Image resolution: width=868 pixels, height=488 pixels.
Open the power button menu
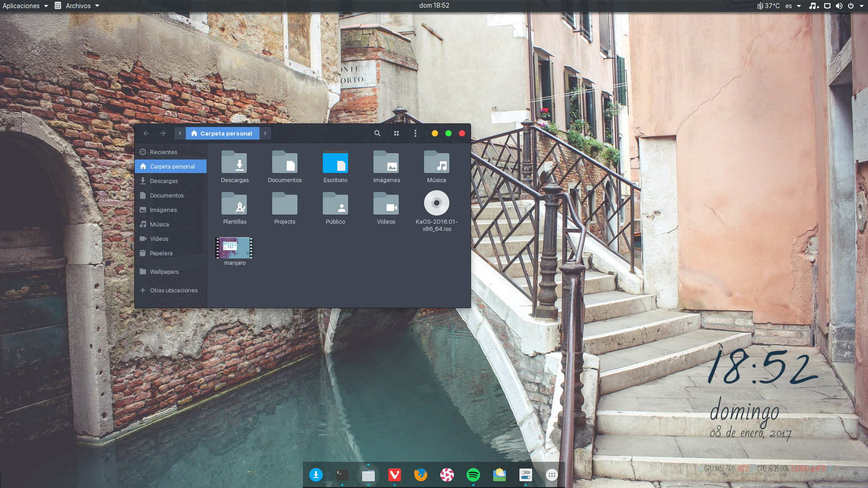[x=851, y=6]
